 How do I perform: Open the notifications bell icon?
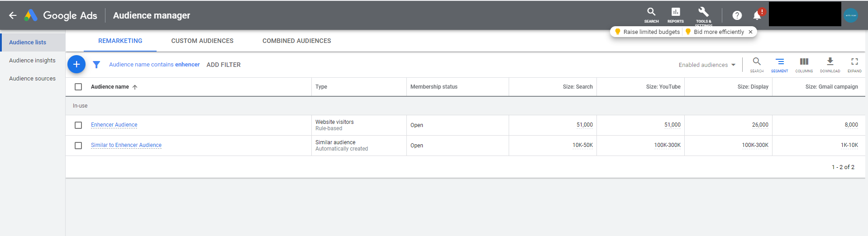click(x=757, y=15)
